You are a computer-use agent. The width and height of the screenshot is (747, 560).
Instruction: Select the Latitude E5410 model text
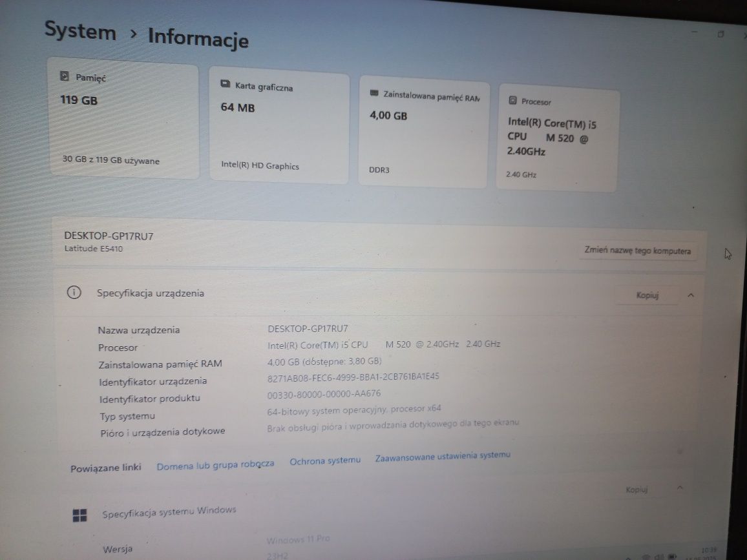[93, 249]
